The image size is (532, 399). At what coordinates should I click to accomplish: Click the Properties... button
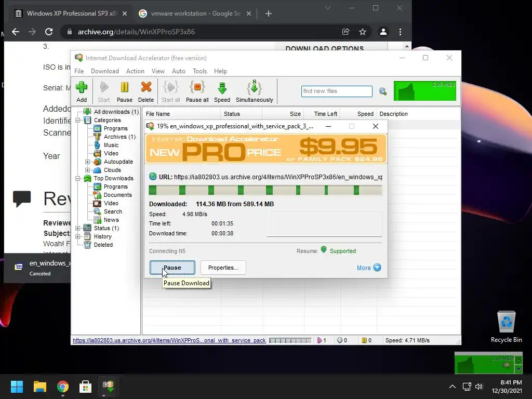pyautogui.click(x=223, y=268)
